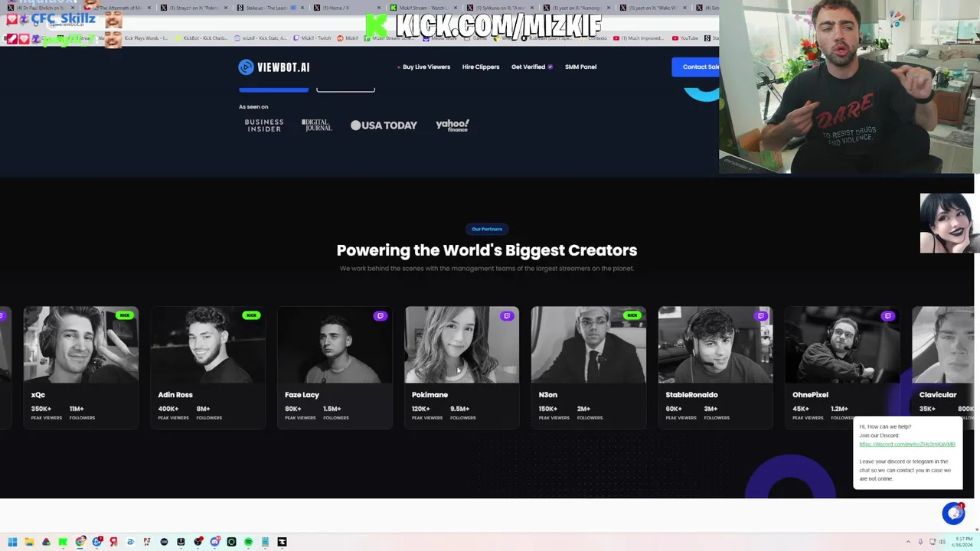This screenshot has height=551, width=980.
Task: Open Discord from the taskbar
Action: pyautogui.click(x=215, y=542)
